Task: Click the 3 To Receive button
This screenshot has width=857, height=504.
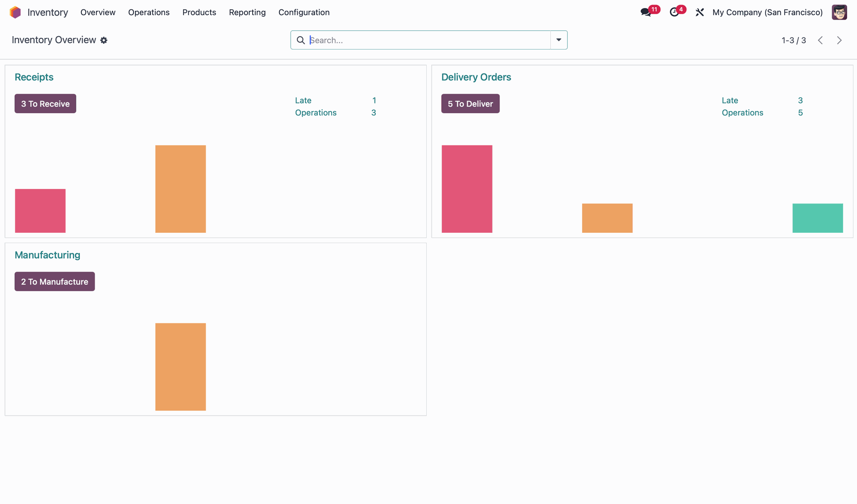Action: [45, 103]
